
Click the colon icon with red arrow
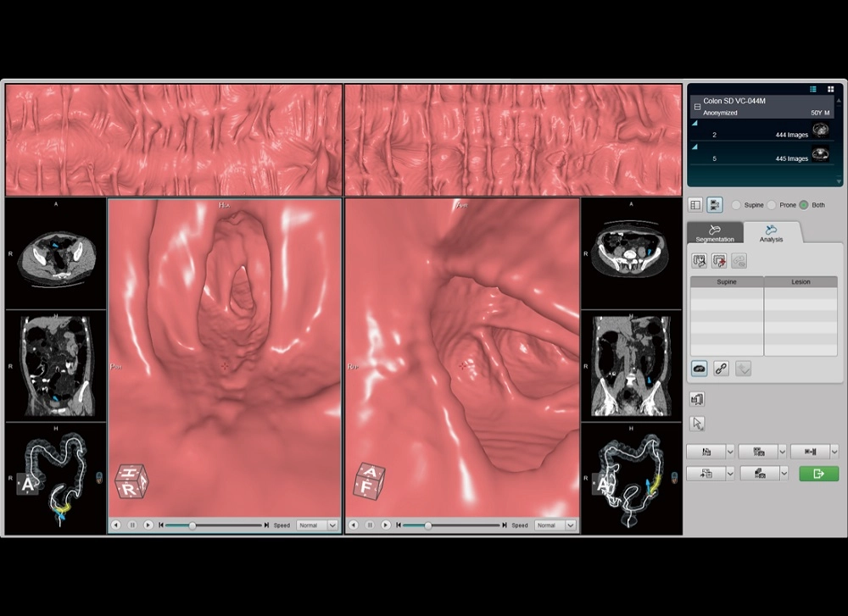point(720,261)
